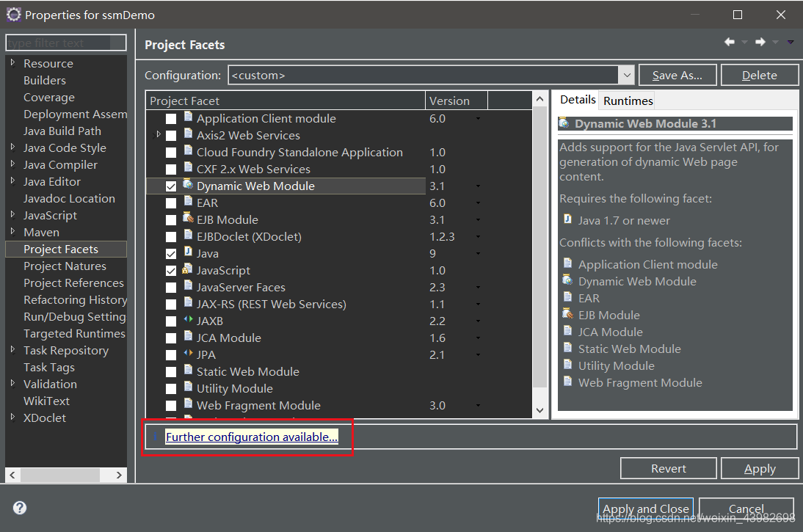Click the facet list vertical scrollbar
The image size is (803, 532).
tap(539, 246)
